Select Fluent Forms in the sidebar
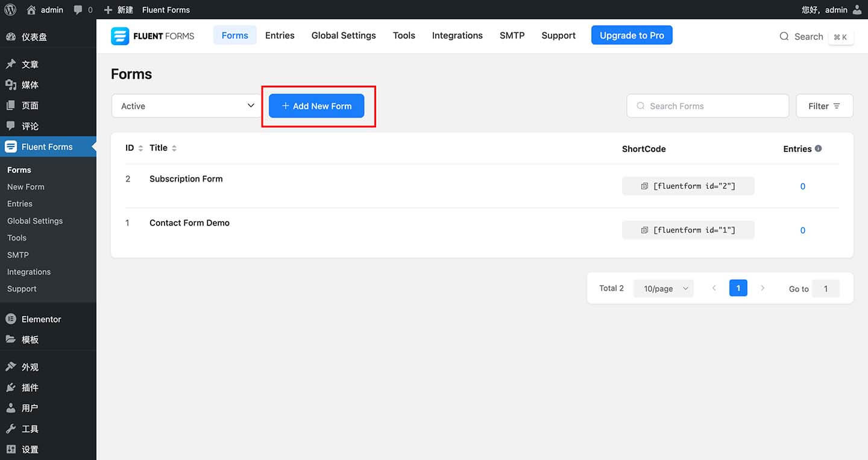868x460 pixels. (x=48, y=147)
